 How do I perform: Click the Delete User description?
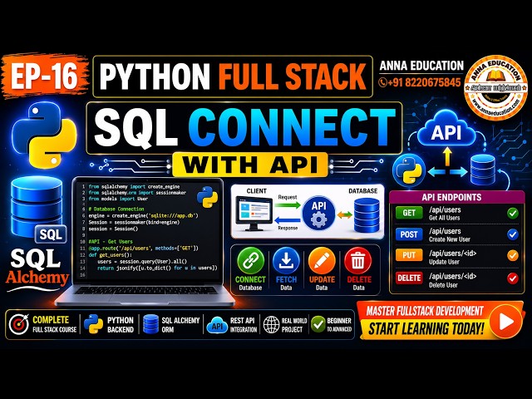coord(443,285)
